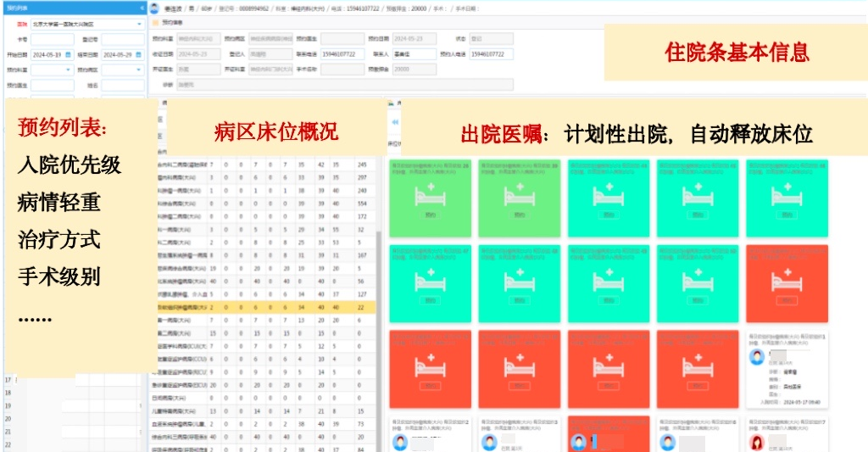This screenshot has height=452, width=868.
Task: Collapse the 预约列表 panel with header arrow
Action: point(142,8)
